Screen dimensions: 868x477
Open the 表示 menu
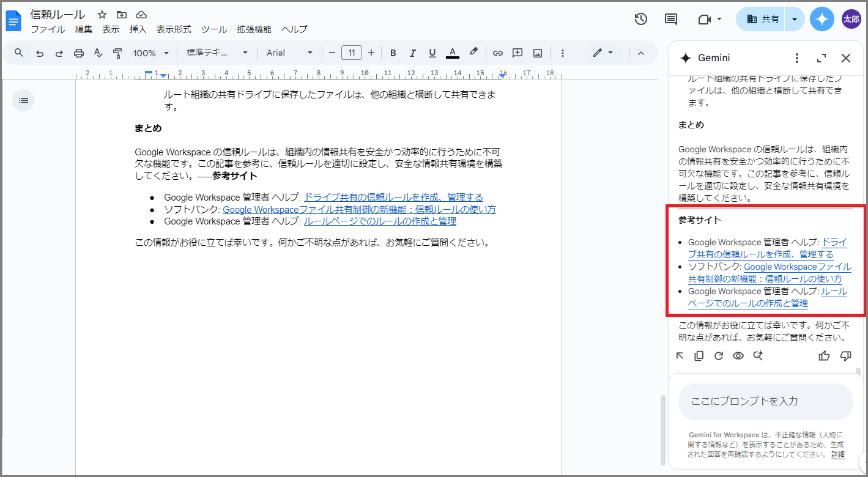tap(111, 29)
